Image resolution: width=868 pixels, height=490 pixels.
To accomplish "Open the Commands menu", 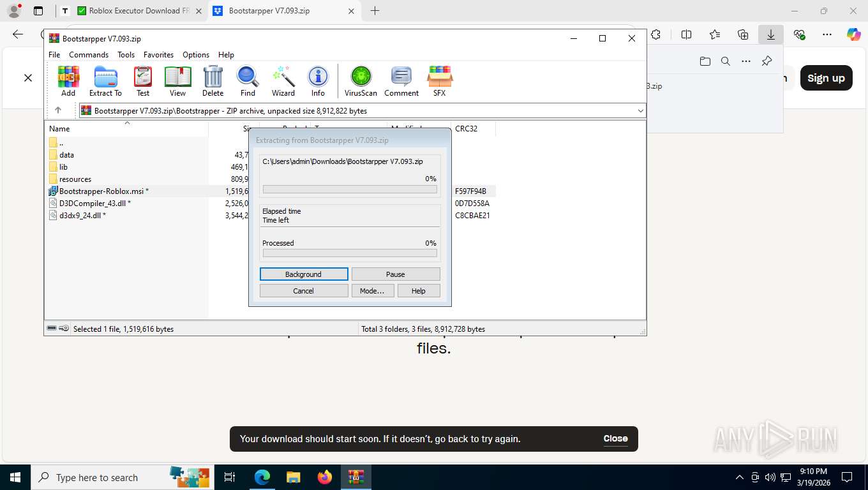I will click(x=89, y=55).
